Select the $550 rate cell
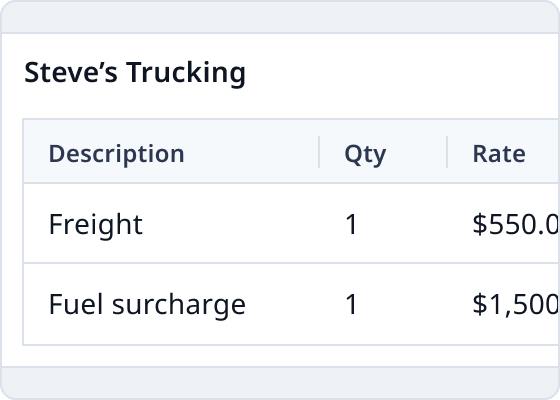560x400 pixels. tap(515, 224)
